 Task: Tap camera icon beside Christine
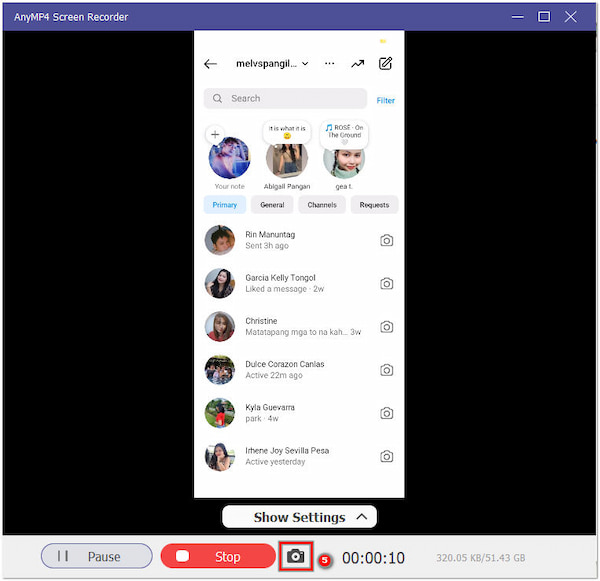point(386,327)
